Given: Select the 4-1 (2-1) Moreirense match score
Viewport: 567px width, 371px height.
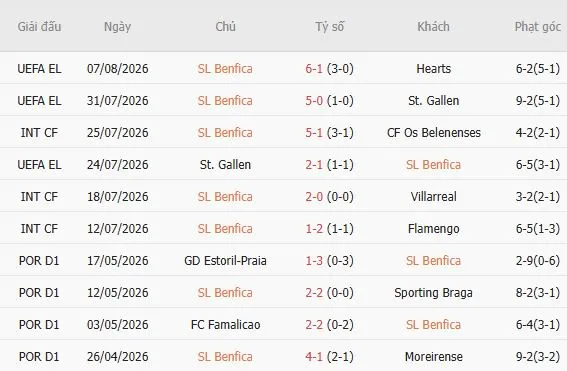Looking at the screenshot, I should (329, 357).
